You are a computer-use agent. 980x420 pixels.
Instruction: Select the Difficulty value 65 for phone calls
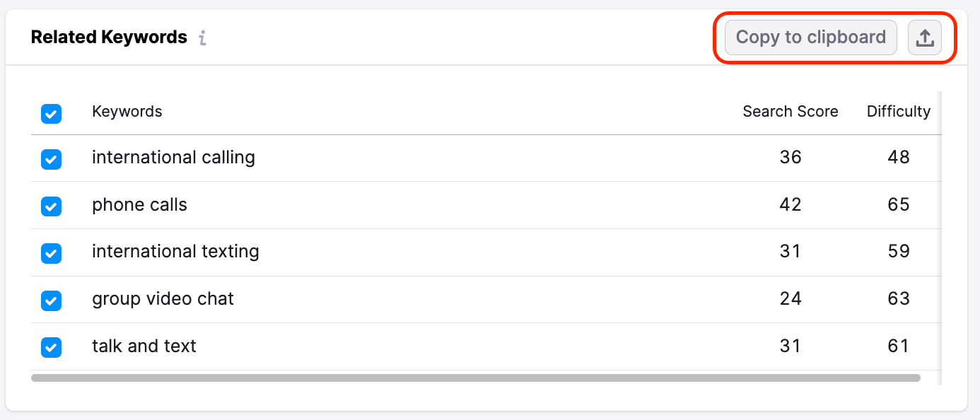[899, 204]
